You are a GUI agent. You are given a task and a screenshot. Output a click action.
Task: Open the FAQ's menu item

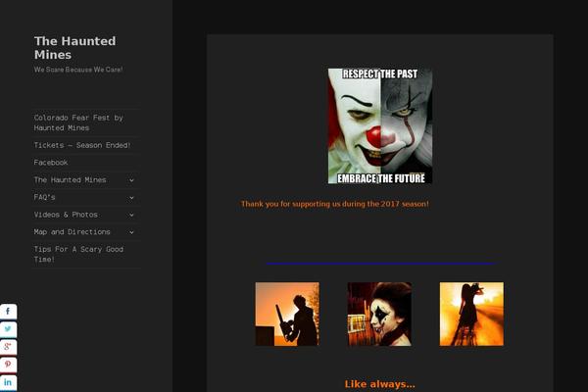[44, 197]
